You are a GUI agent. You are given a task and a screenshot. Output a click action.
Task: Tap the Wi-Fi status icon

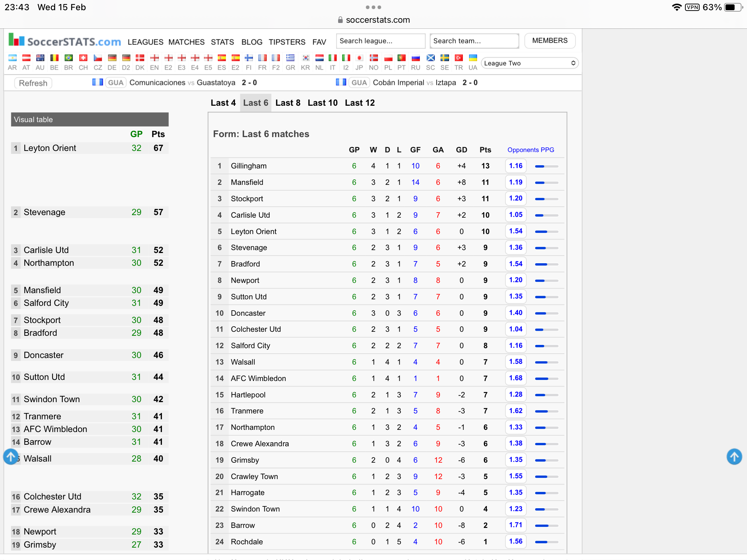click(677, 7)
